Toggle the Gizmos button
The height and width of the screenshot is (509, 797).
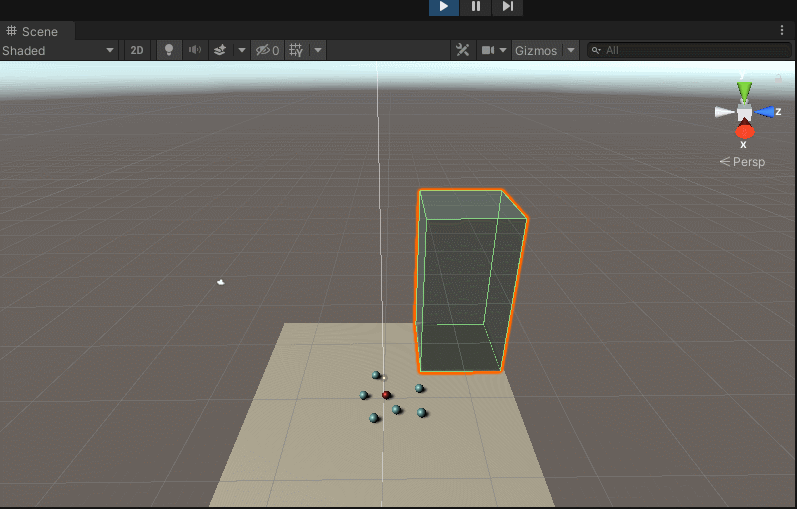tap(536, 50)
